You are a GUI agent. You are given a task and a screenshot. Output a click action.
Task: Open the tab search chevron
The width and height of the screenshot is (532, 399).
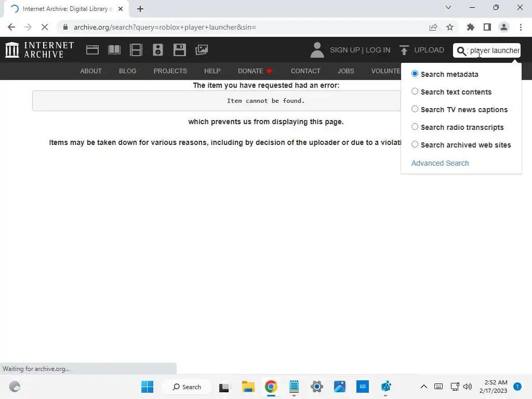coord(448,7)
